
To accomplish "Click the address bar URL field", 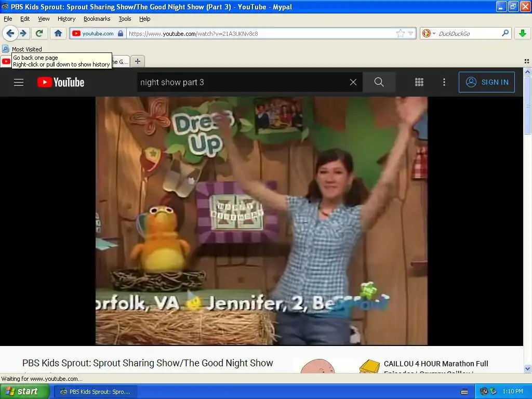I will click(261, 33).
